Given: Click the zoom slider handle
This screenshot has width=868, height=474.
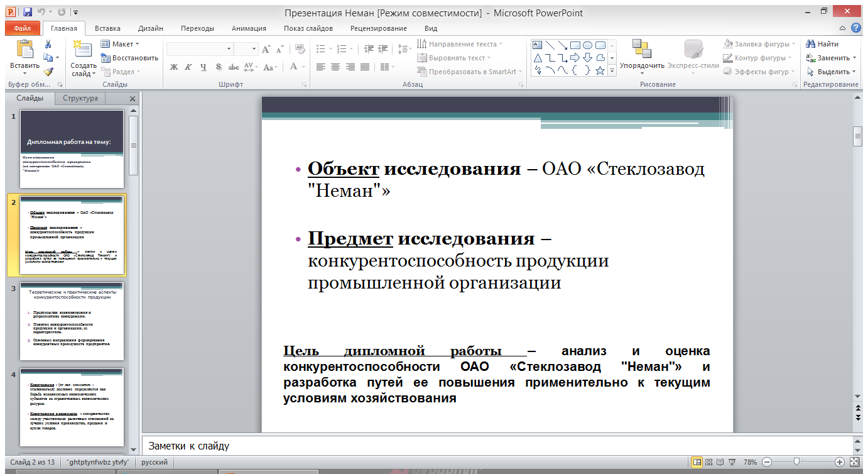Looking at the screenshot, I should coord(797,462).
